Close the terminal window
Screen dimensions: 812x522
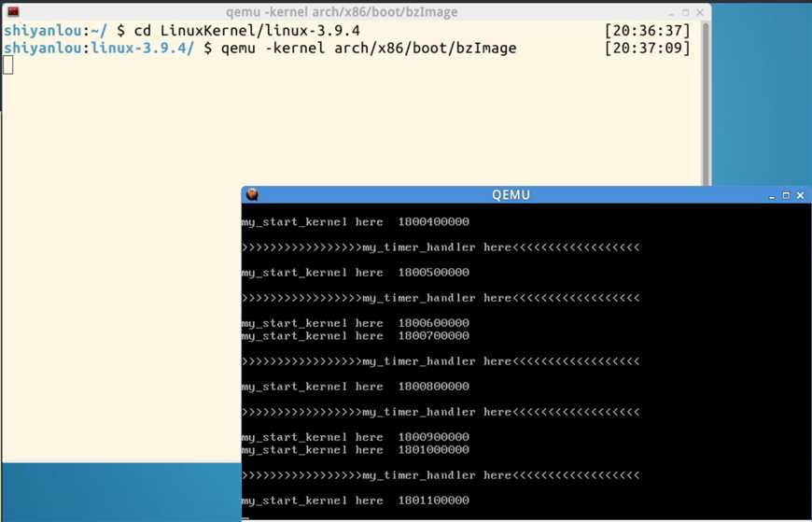[700, 12]
